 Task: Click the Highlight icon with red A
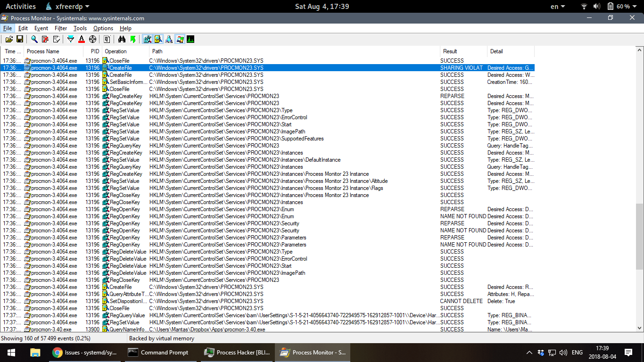pyautogui.click(x=82, y=39)
